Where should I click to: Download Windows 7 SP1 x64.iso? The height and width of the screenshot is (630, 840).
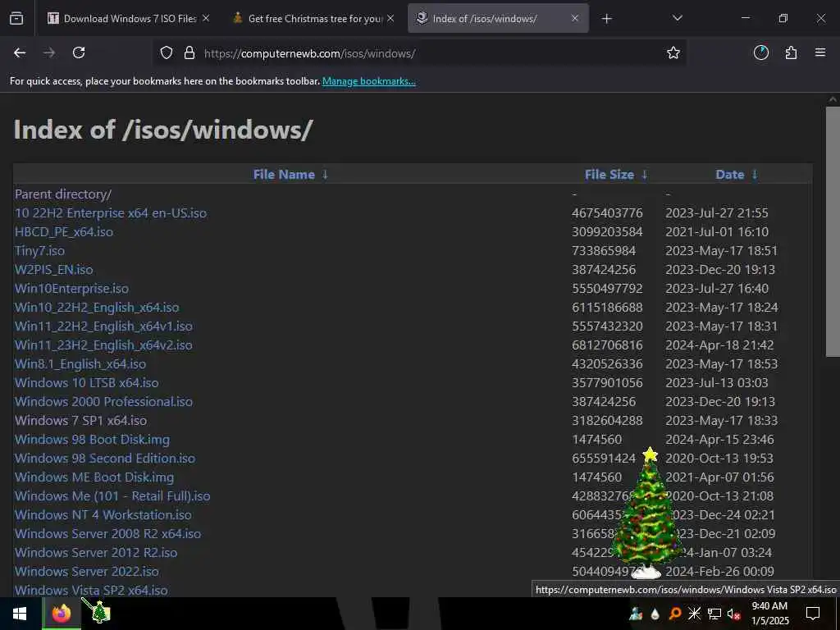80,421
